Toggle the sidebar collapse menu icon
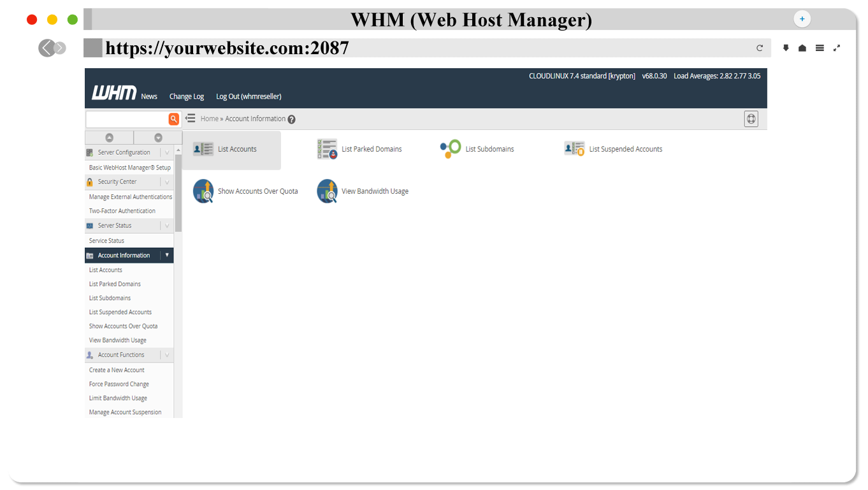The width and height of the screenshot is (868, 490). pos(190,119)
